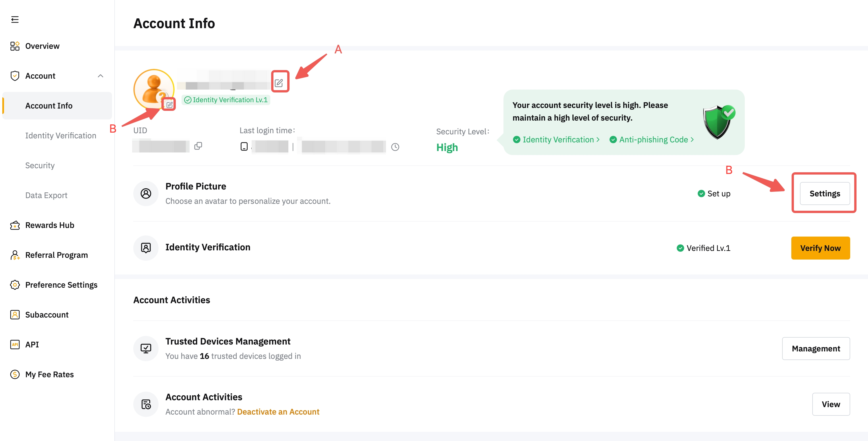Image resolution: width=868 pixels, height=441 pixels.
Task: Open Identity Verification security link chevron
Action: 598,140
